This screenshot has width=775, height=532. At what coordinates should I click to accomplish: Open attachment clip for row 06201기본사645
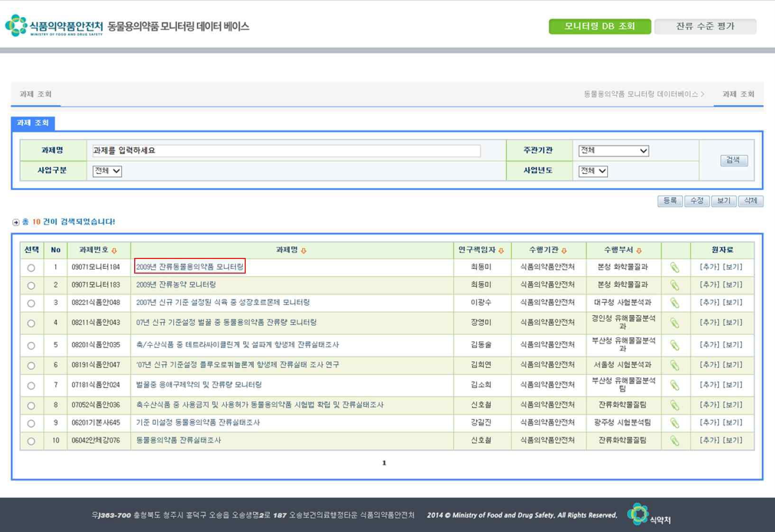(x=674, y=423)
